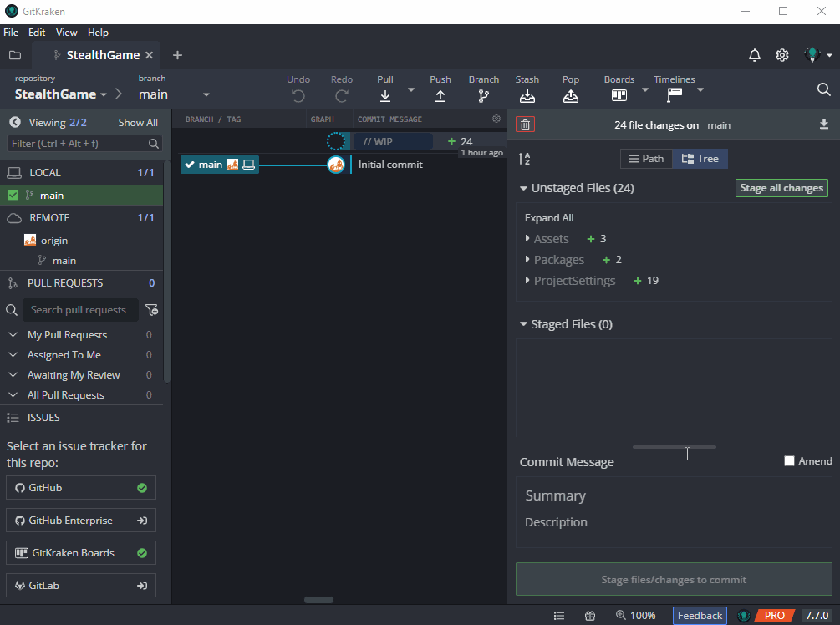Open the main branch dropdown
The width and height of the screenshot is (840, 625).
pos(206,94)
